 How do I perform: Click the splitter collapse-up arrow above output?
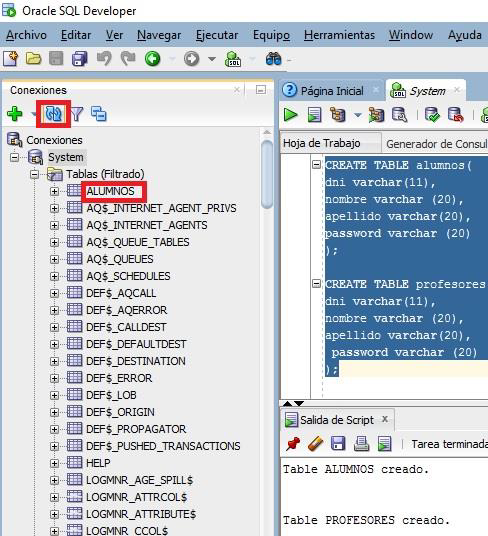288,403
